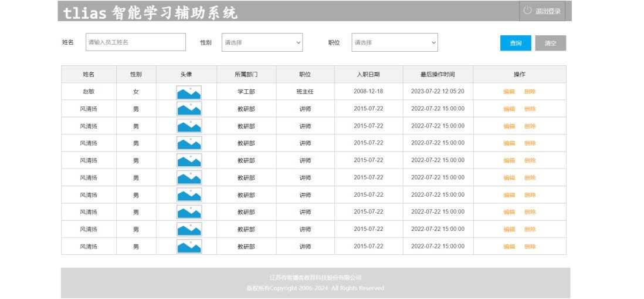Open the 职位 filter dropdown

[x=395, y=42]
